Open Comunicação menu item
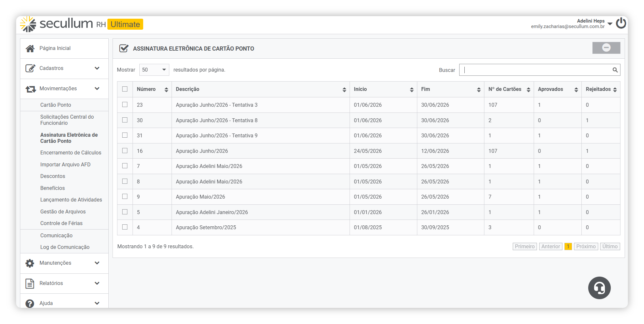The image size is (644, 324). [x=56, y=236]
